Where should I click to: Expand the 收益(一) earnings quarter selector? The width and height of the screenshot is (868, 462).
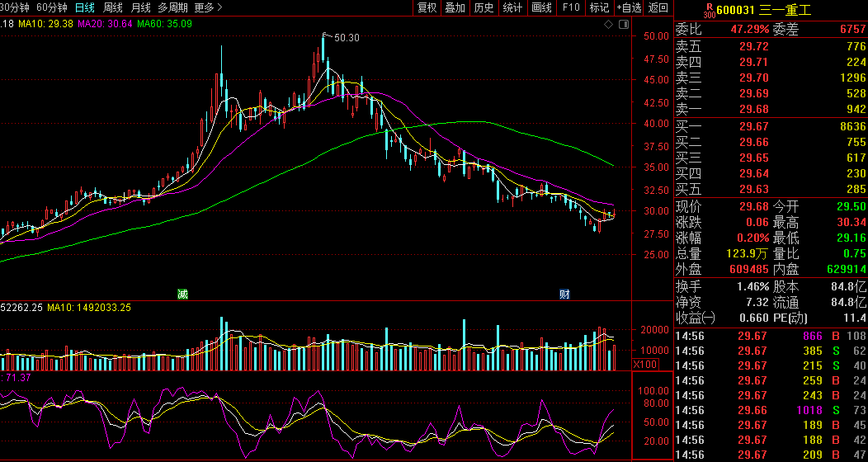(x=696, y=318)
